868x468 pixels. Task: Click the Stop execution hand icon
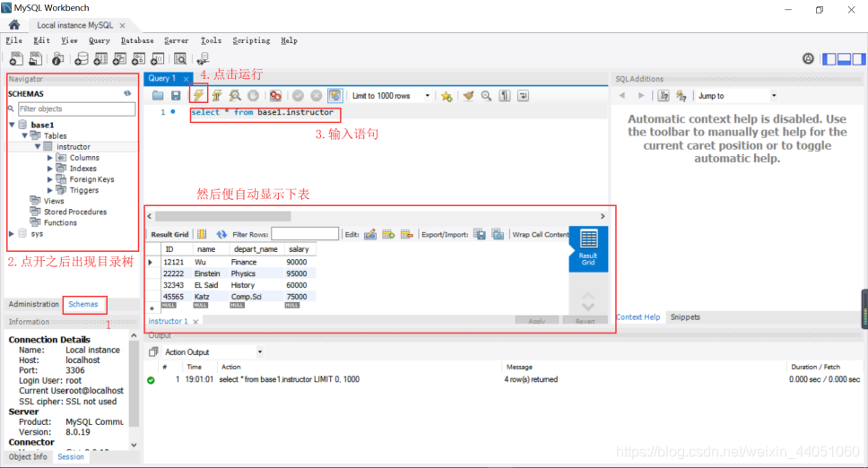click(x=253, y=96)
